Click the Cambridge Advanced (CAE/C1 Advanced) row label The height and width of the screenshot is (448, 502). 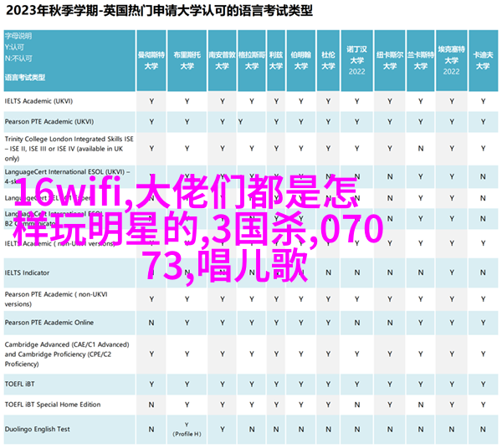67,354
